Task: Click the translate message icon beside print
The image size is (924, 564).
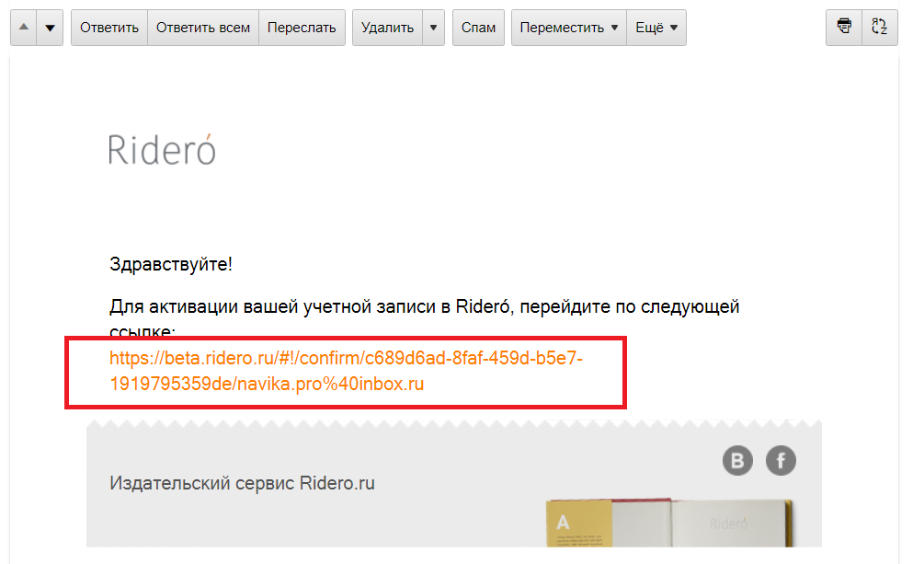Action: [x=879, y=28]
